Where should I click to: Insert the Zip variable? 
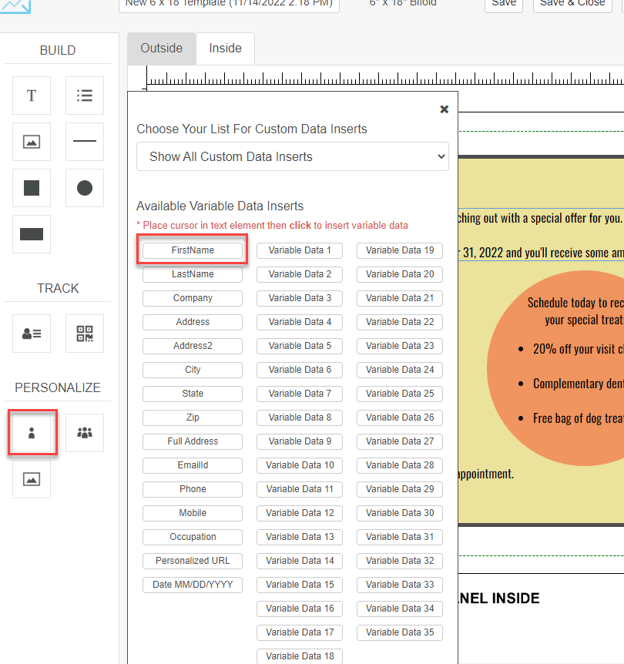[x=193, y=418]
